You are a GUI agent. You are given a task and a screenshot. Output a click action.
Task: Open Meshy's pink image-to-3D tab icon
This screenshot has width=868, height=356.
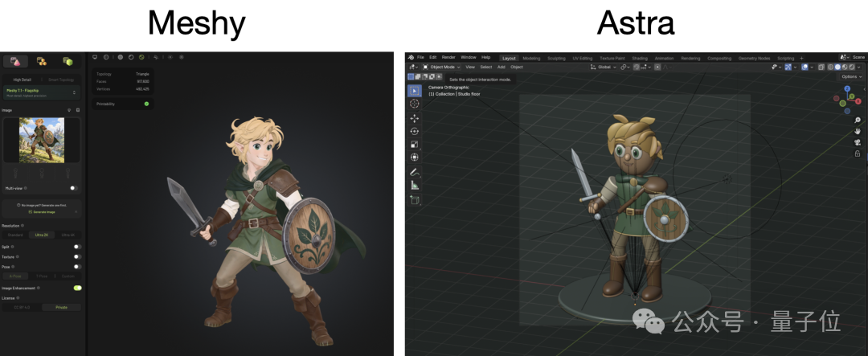click(16, 61)
